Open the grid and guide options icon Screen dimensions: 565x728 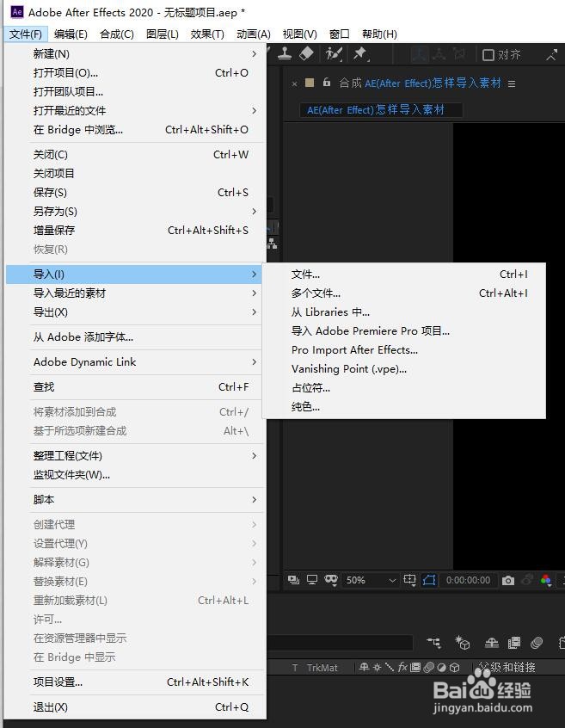409,580
